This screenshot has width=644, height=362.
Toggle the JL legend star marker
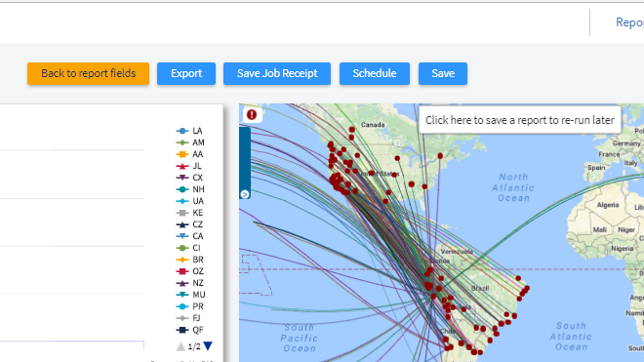182,166
